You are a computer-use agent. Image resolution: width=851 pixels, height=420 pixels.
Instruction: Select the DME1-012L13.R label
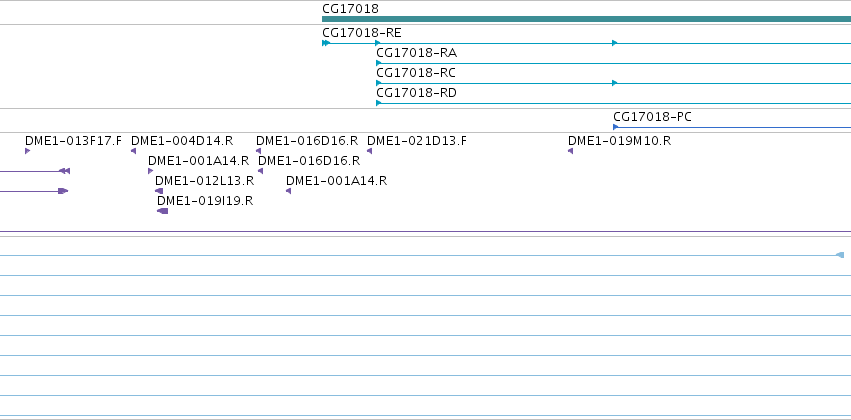pos(204,181)
